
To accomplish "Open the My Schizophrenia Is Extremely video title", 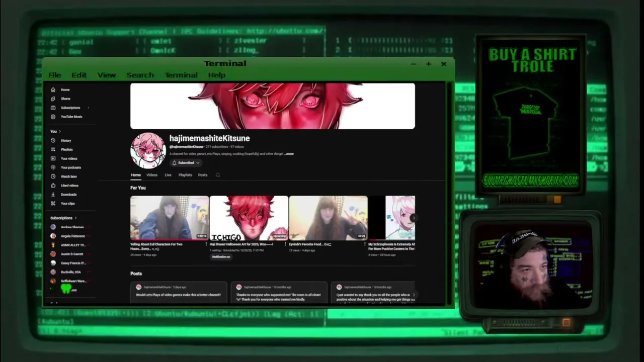I will [391, 246].
